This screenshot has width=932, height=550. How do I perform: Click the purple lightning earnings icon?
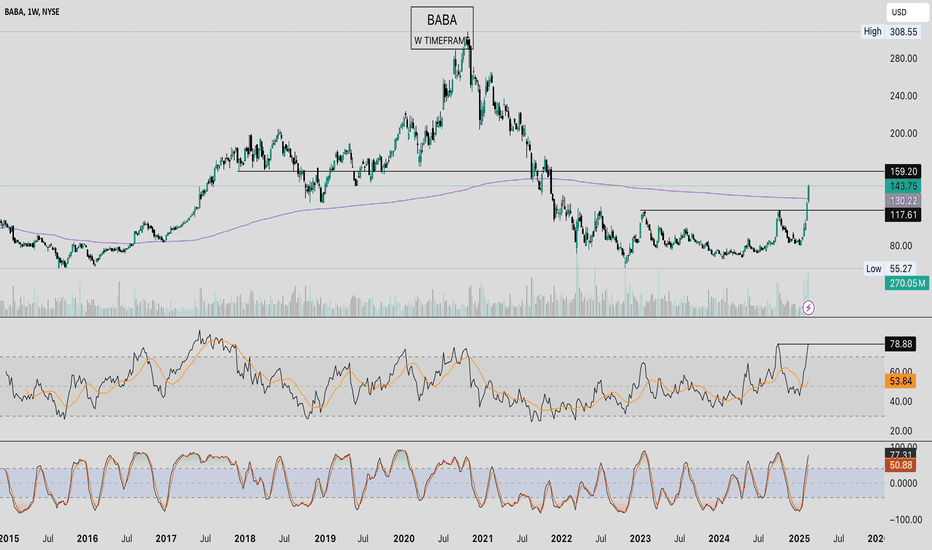click(808, 307)
